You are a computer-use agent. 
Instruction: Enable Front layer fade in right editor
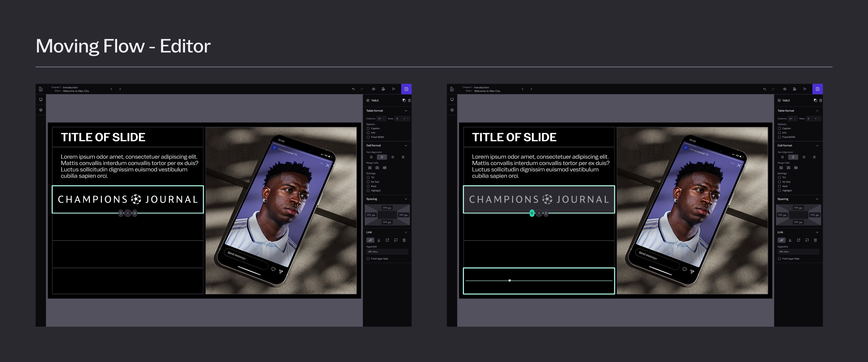coord(779,259)
